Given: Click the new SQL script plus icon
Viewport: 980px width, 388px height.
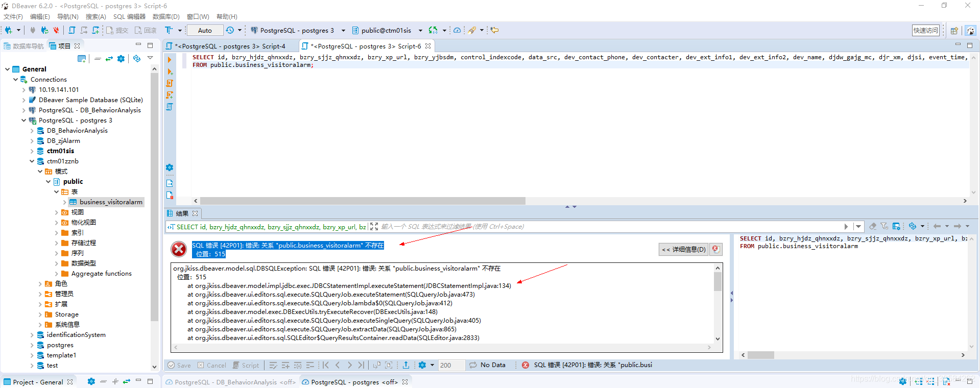Looking at the screenshot, I should coord(95,30).
